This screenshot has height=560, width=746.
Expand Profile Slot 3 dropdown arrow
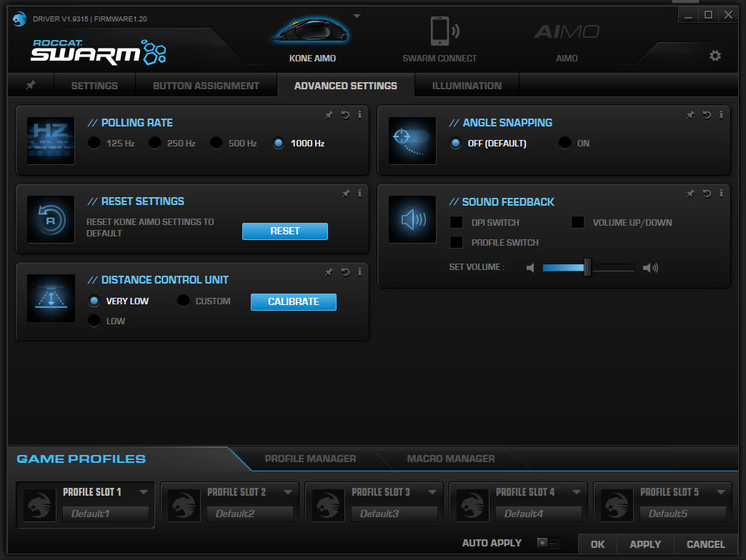[x=432, y=492]
